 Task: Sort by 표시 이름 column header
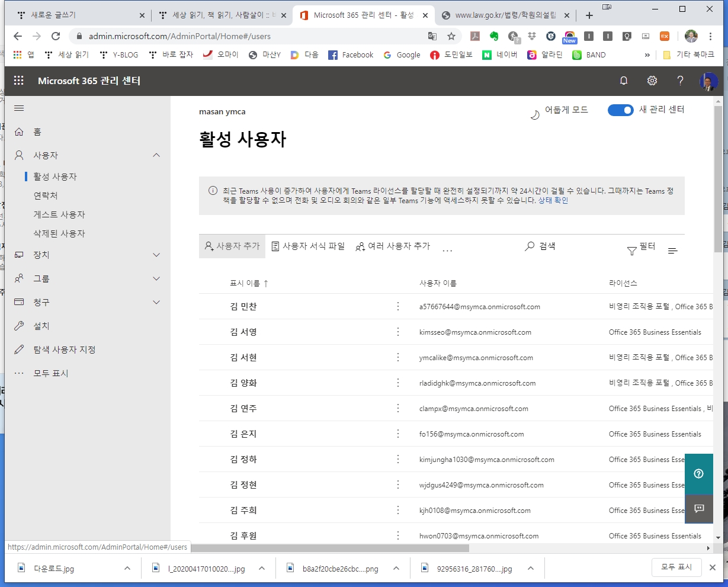point(249,283)
